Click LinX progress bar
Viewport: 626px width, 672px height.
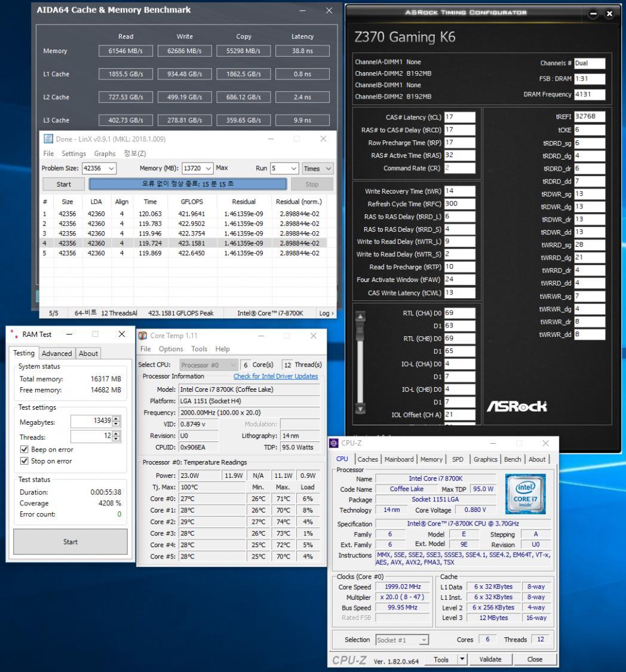[x=188, y=184]
